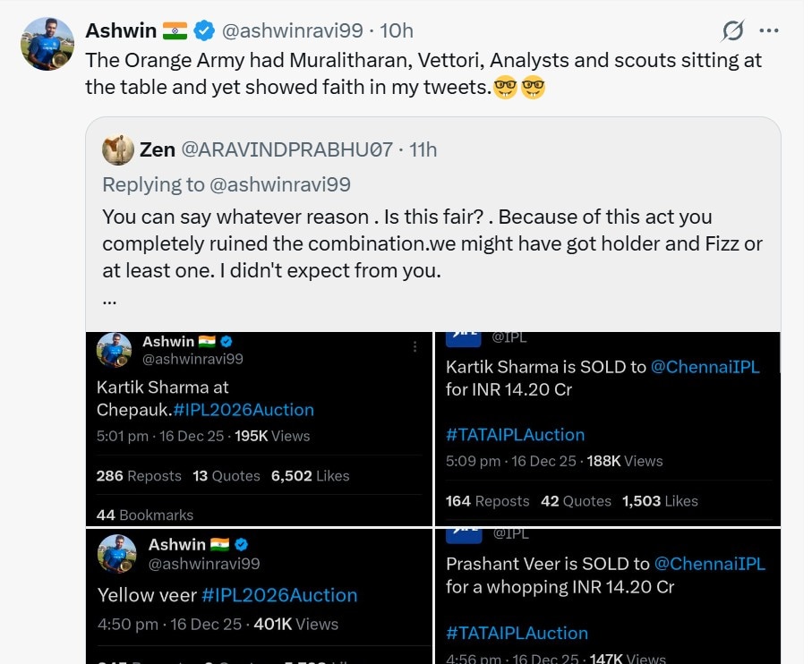
Task: Click the India flag beside Ashwin's header name
Action: click(x=175, y=30)
